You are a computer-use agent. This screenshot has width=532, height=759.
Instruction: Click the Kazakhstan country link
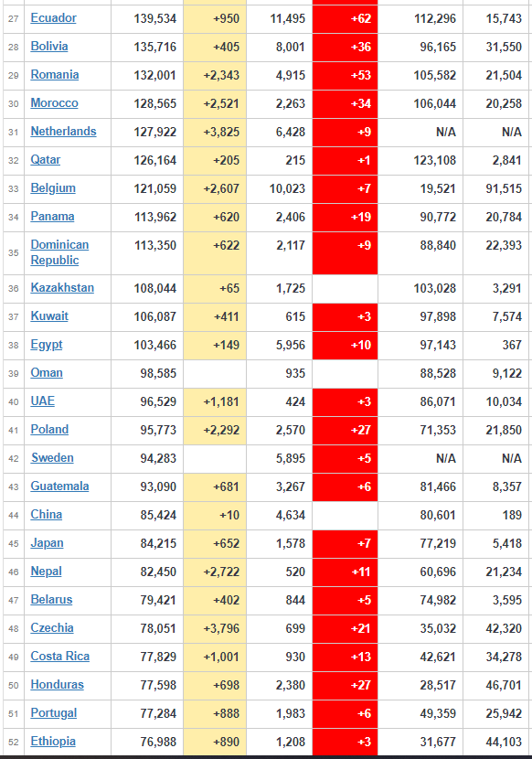click(62, 288)
